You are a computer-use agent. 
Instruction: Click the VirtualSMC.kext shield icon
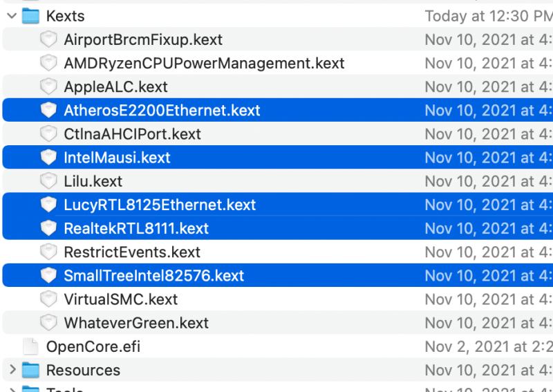[x=48, y=299]
